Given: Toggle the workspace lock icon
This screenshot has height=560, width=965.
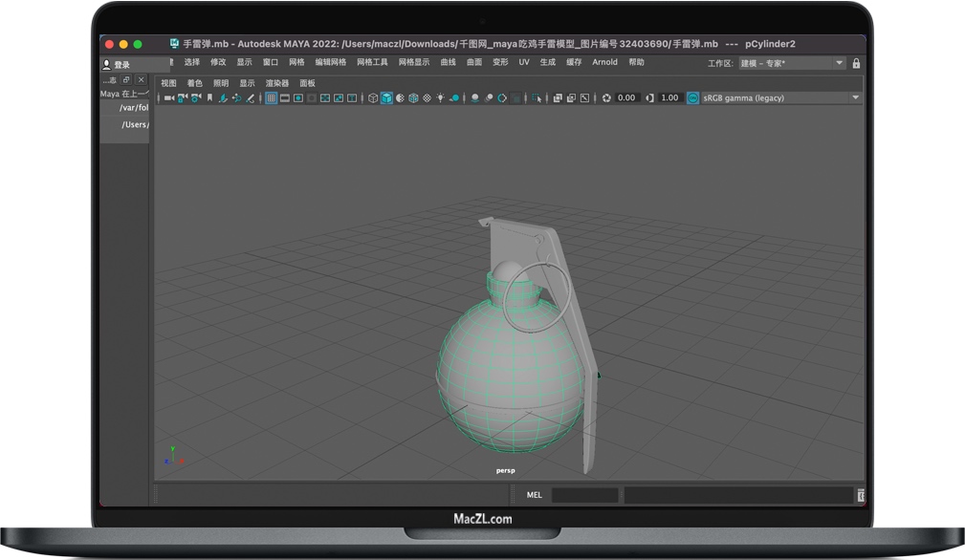Looking at the screenshot, I should tap(856, 63).
